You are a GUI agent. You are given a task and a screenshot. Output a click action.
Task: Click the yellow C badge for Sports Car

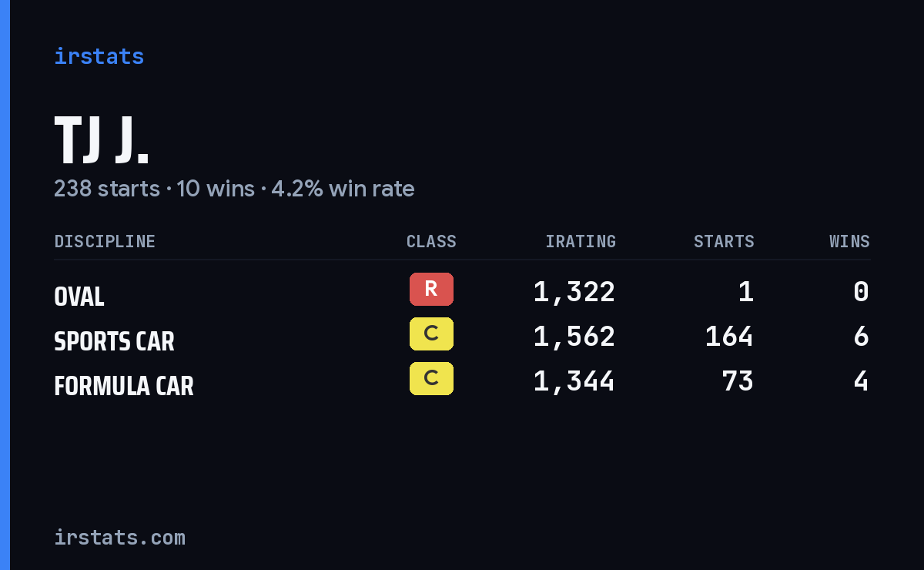point(431,334)
